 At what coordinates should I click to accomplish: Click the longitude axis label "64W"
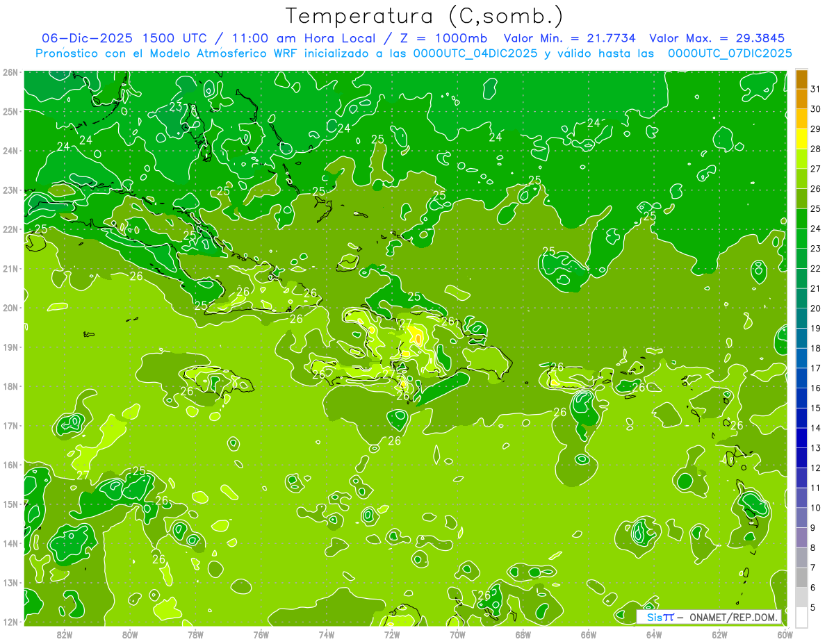click(654, 635)
